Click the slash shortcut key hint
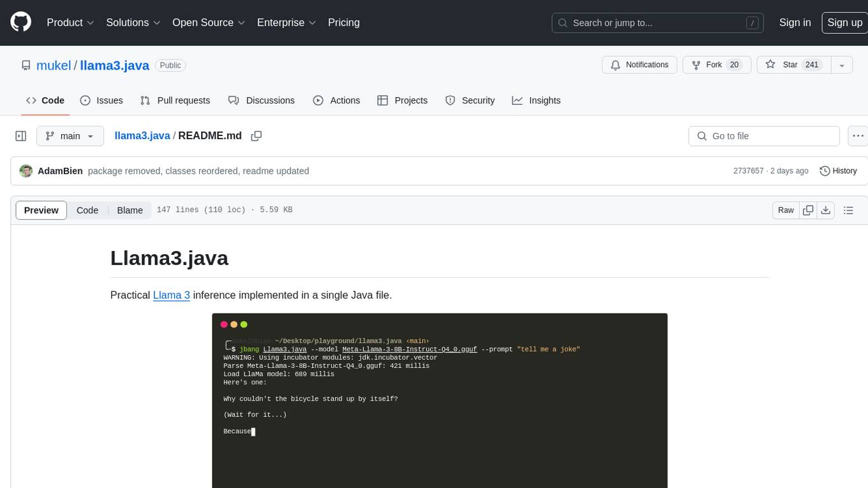This screenshot has width=868, height=488. tap(752, 23)
